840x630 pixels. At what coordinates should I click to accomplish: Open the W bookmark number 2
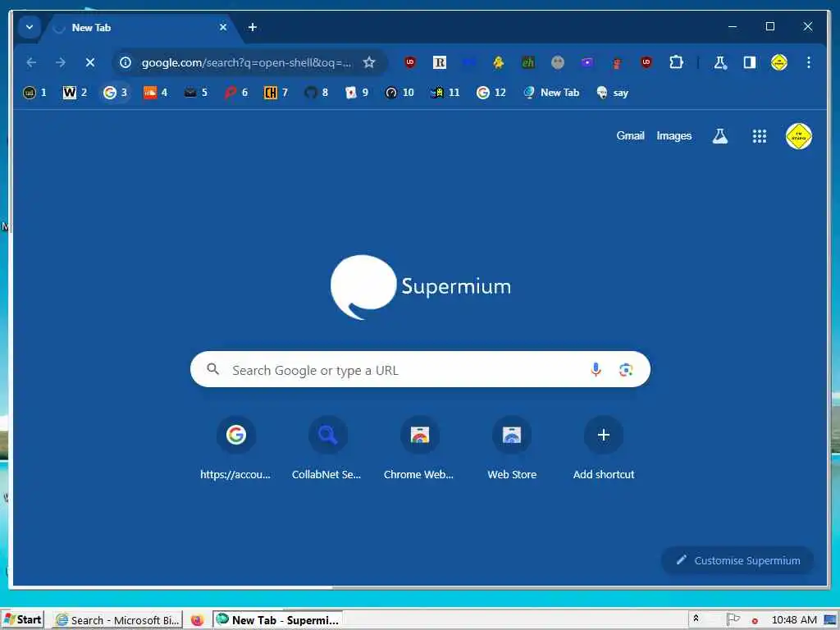tap(75, 93)
